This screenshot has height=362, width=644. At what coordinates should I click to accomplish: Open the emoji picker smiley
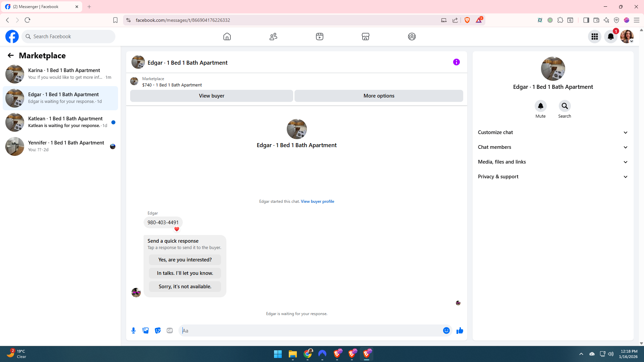446,330
